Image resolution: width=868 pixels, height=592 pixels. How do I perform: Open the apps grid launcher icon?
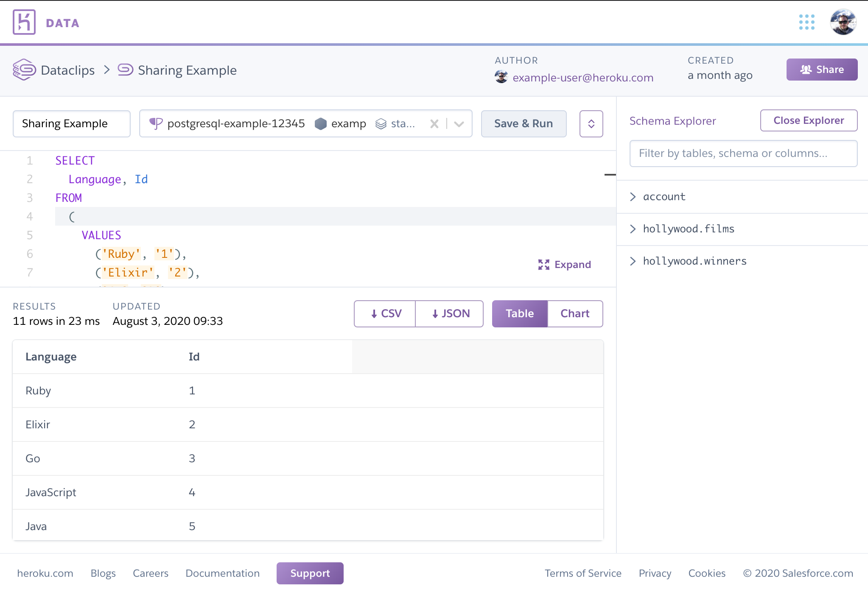pyautogui.click(x=806, y=22)
